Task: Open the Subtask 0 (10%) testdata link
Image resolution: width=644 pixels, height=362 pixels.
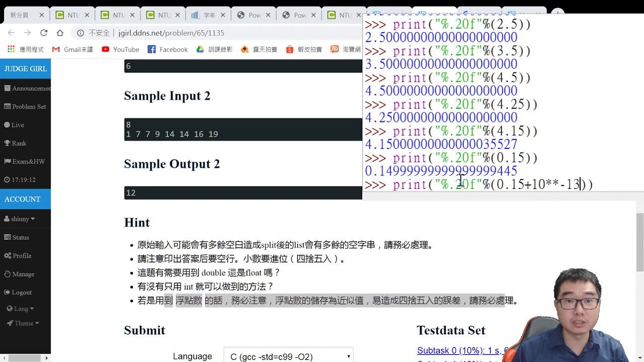Action: (463, 350)
